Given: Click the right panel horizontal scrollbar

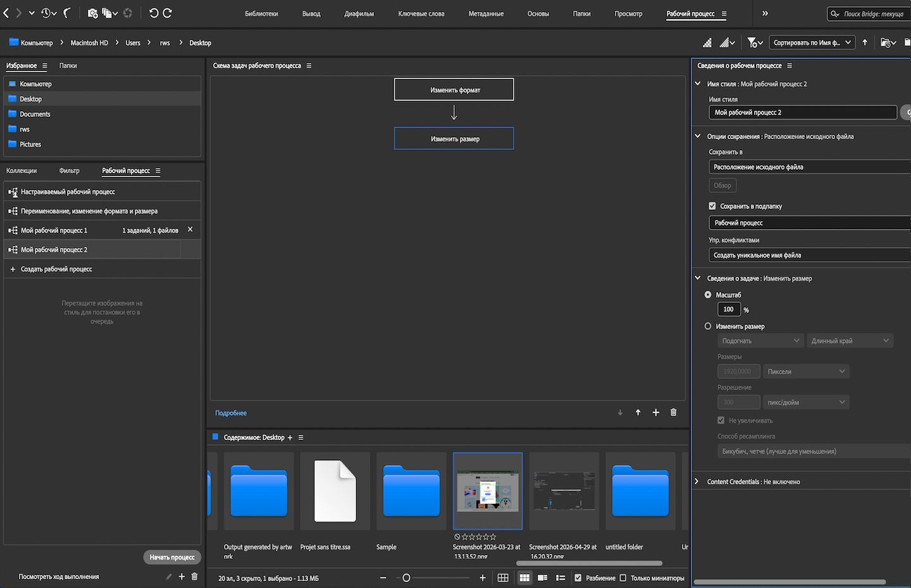Looking at the screenshot, I should [x=790, y=582].
